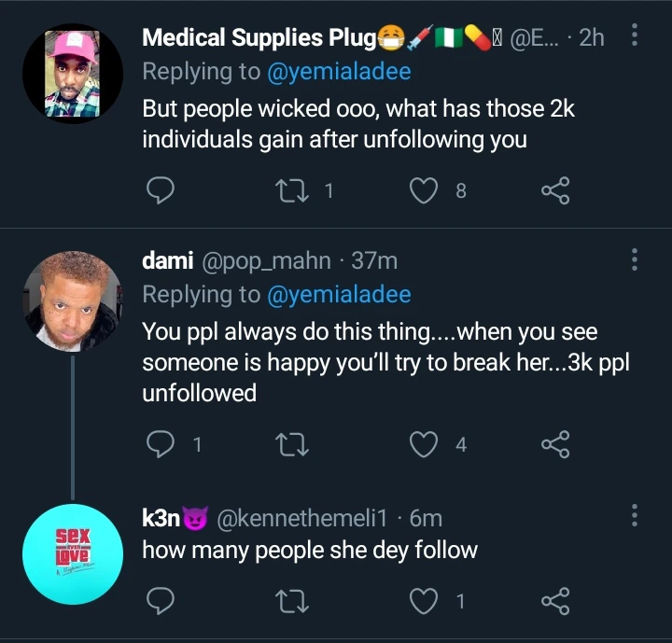Screen dimensions: 672x643
Task: Open k3n's teal profile avatar
Action: 72,554
